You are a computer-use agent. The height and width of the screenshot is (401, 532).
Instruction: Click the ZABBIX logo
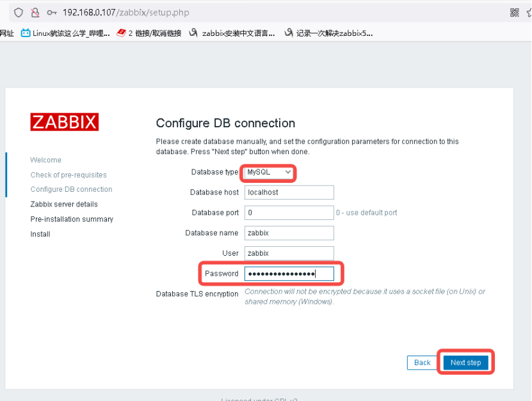[x=65, y=122]
